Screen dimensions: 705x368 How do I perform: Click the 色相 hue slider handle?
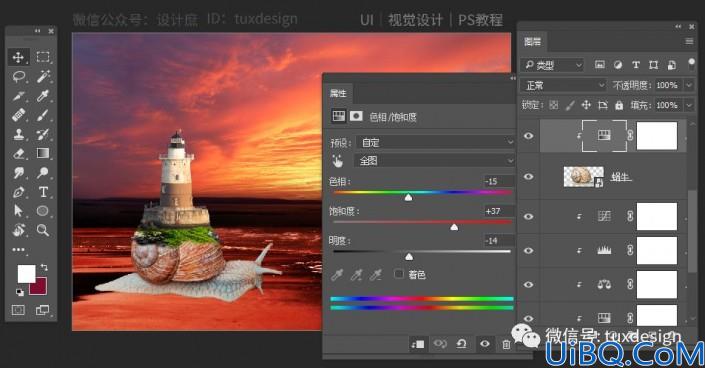click(x=408, y=197)
